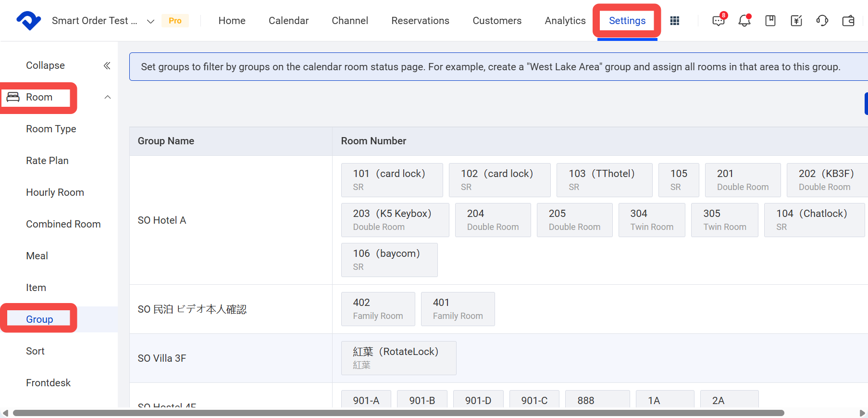Click the SO Villa 3F group name
The height and width of the screenshot is (418, 868).
click(162, 358)
